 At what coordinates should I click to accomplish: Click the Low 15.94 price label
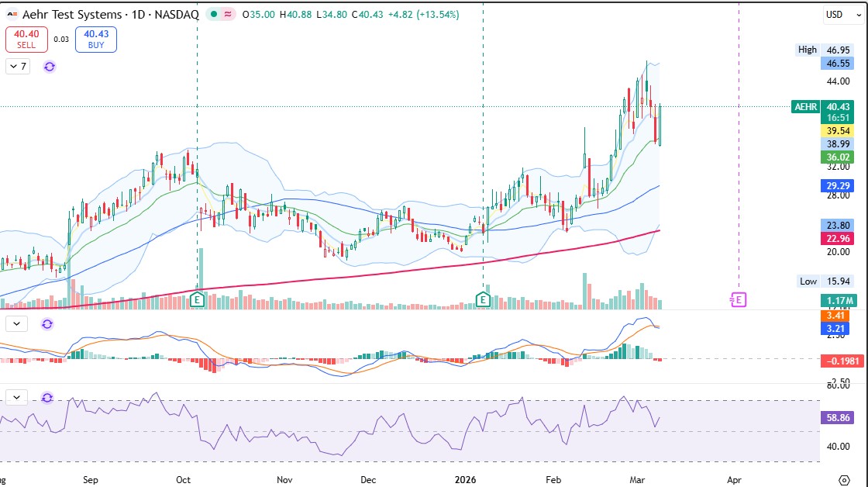tap(825, 281)
